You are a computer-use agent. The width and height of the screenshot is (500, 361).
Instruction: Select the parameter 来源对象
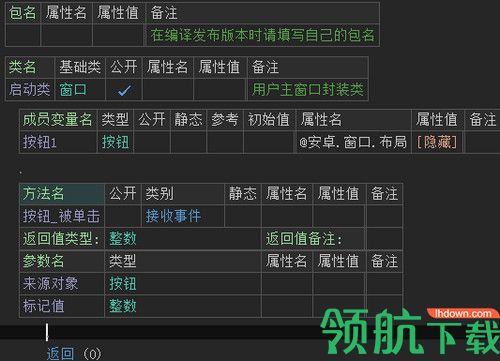[51, 284]
